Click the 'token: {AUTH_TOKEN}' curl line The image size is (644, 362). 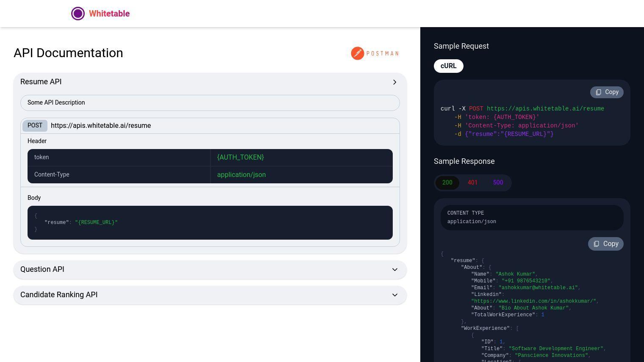(497, 117)
